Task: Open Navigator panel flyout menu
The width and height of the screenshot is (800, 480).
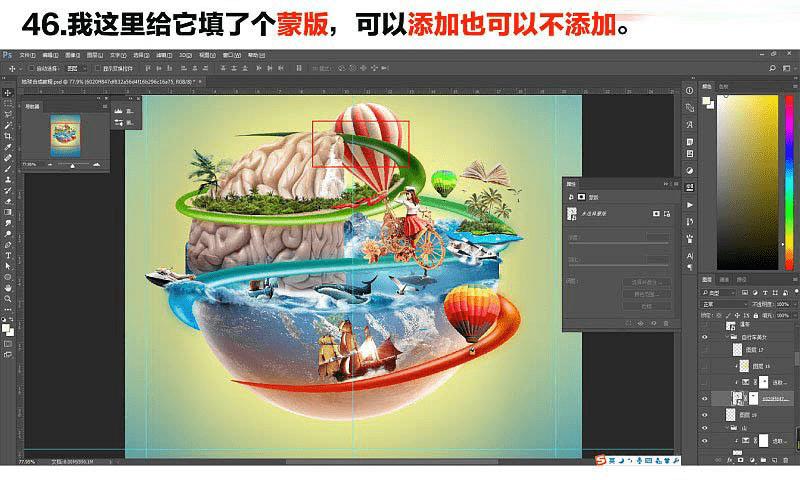Action: [x=105, y=107]
